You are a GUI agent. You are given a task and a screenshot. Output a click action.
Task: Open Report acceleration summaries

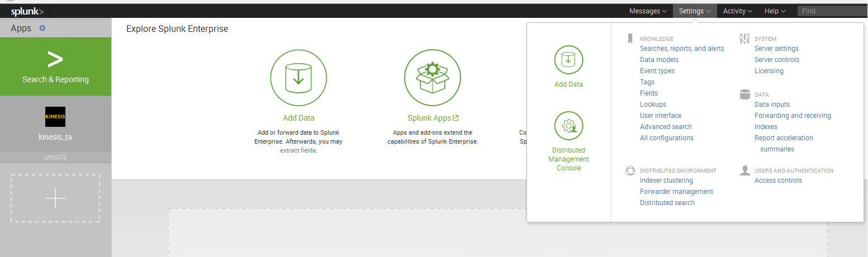pos(784,144)
